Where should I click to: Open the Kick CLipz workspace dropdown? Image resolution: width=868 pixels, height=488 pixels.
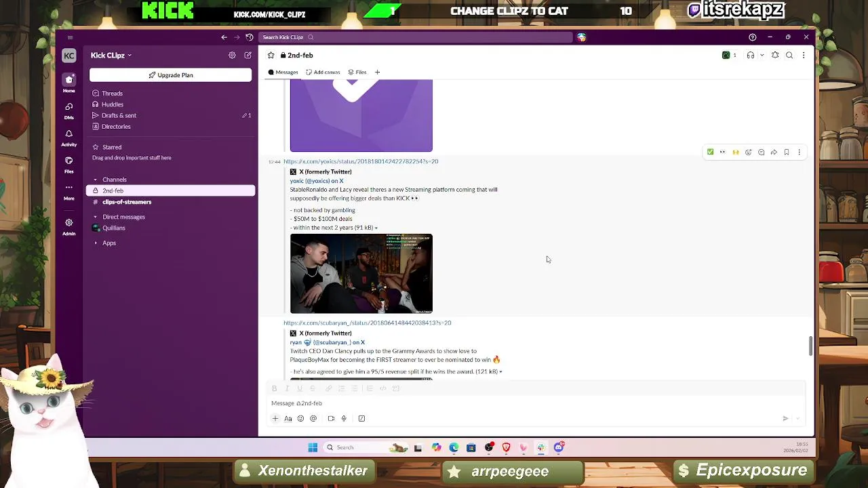(111, 56)
